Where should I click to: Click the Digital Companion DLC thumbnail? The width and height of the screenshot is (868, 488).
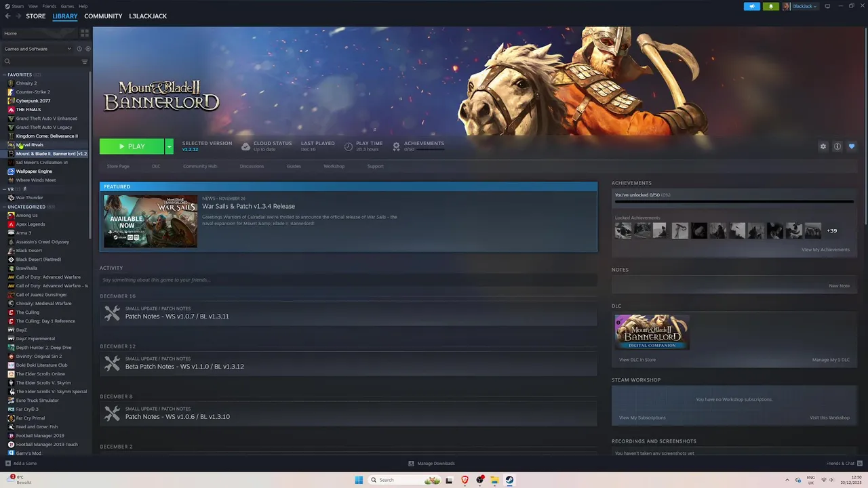tap(652, 332)
